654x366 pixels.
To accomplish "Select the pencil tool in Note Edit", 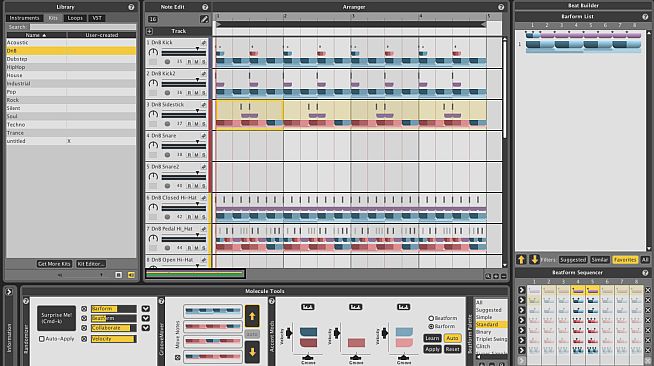I will coord(204,19).
